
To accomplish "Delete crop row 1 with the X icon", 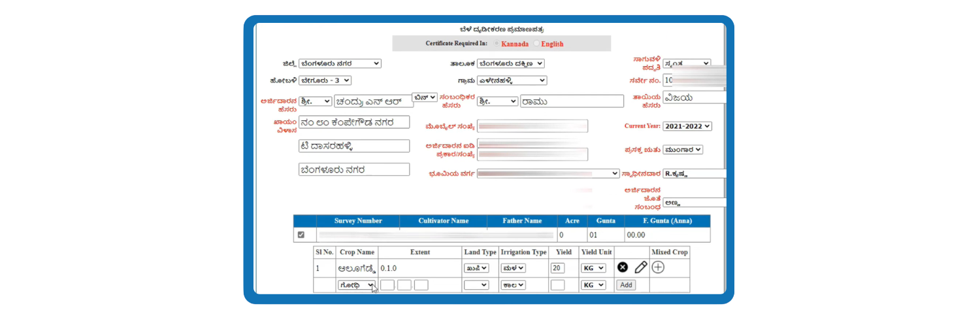I will pos(623,267).
